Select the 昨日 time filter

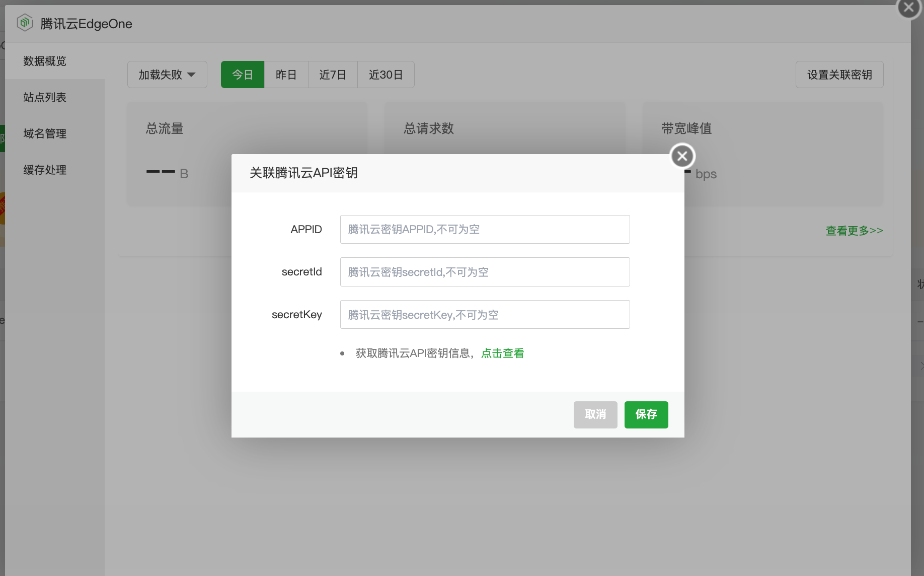[285, 74]
